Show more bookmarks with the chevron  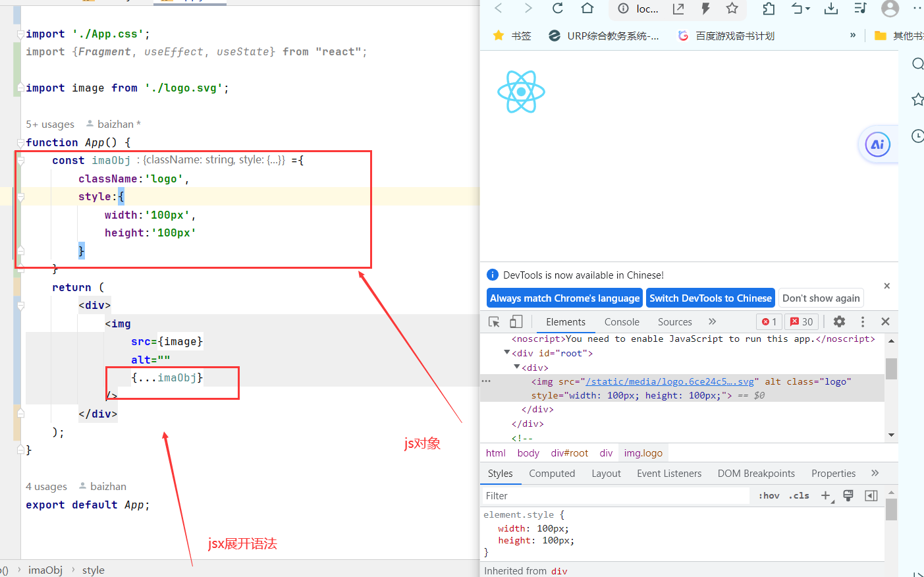point(853,35)
